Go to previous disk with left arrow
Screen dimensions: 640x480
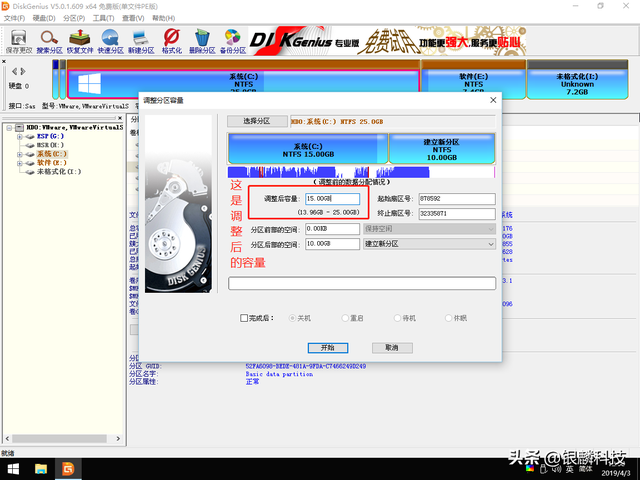[14, 71]
